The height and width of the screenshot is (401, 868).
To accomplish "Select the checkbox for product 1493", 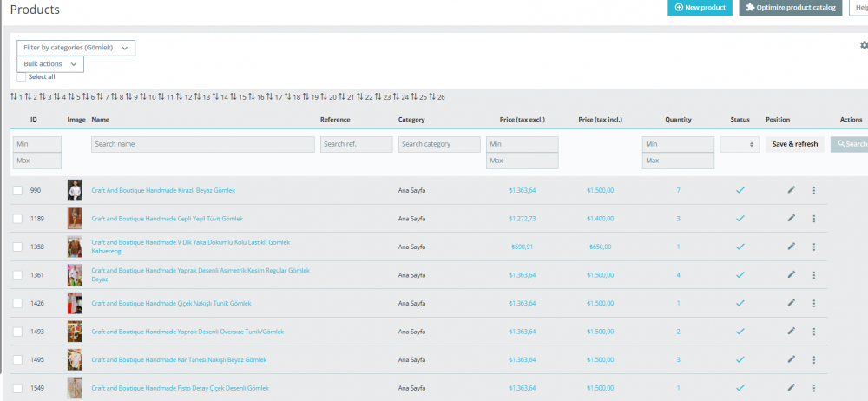I will pyautogui.click(x=17, y=332).
